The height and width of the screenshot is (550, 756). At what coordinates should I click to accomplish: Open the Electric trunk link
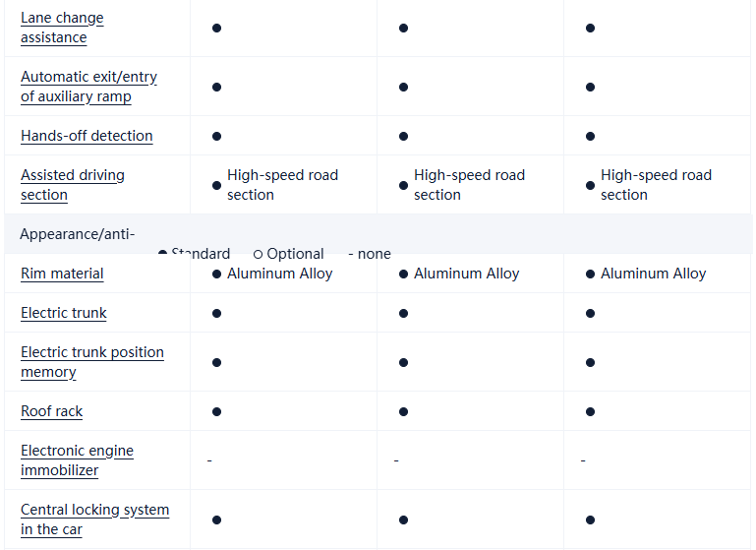click(64, 313)
